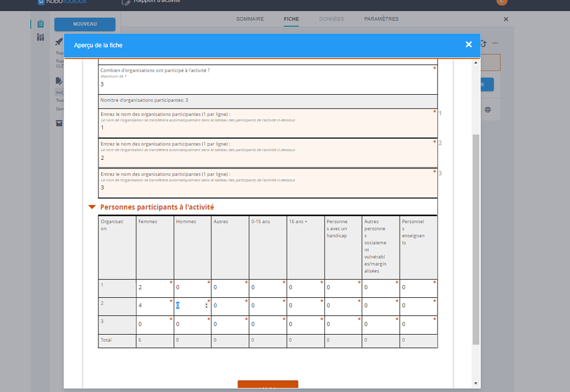Increment the Hommes value with the stepper
This screenshot has width=570, height=392.
point(205,303)
